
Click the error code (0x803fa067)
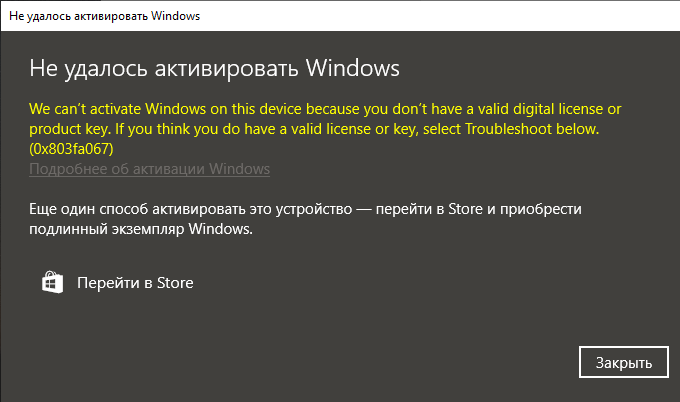click(71, 149)
